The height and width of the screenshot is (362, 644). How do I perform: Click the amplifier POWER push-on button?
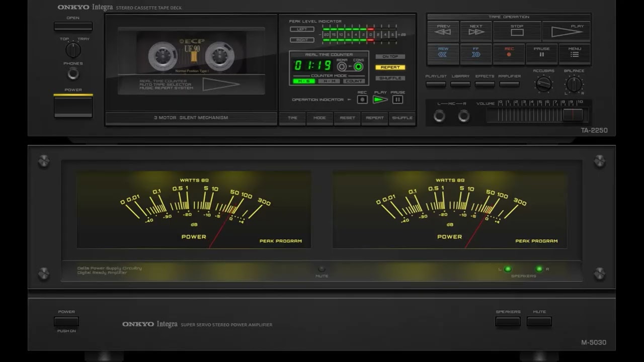[66, 322]
